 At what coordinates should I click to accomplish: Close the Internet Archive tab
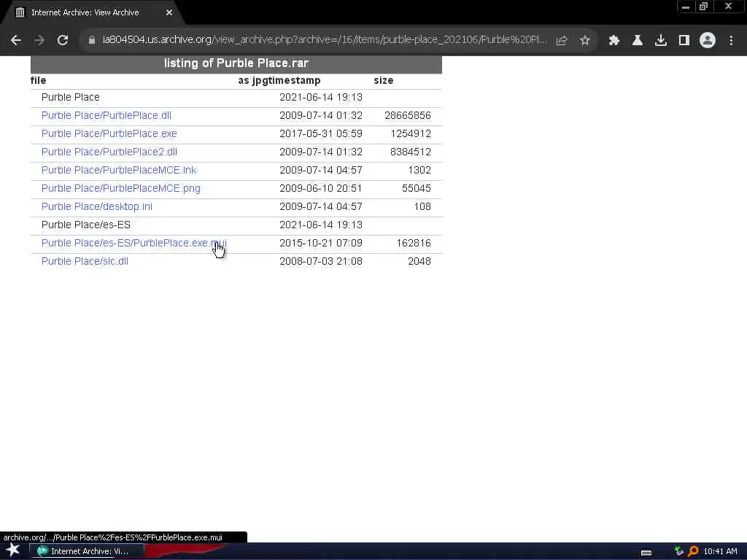(169, 13)
